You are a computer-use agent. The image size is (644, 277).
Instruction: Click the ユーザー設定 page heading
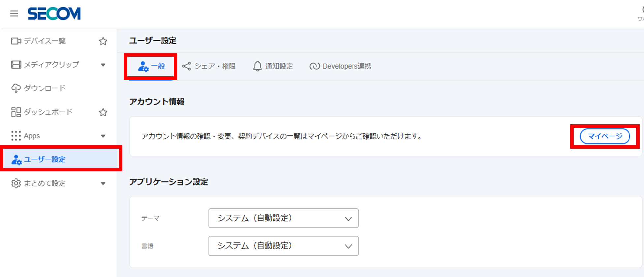click(x=153, y=41)
